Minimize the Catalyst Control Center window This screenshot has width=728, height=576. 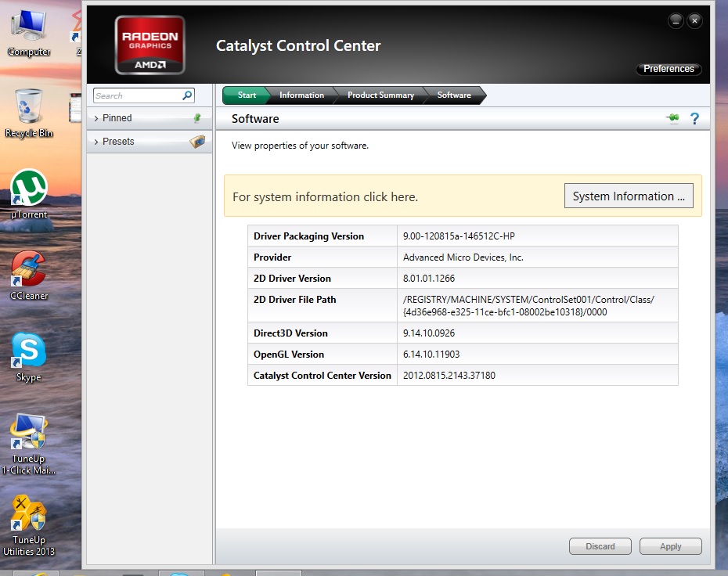coord(676,20)
